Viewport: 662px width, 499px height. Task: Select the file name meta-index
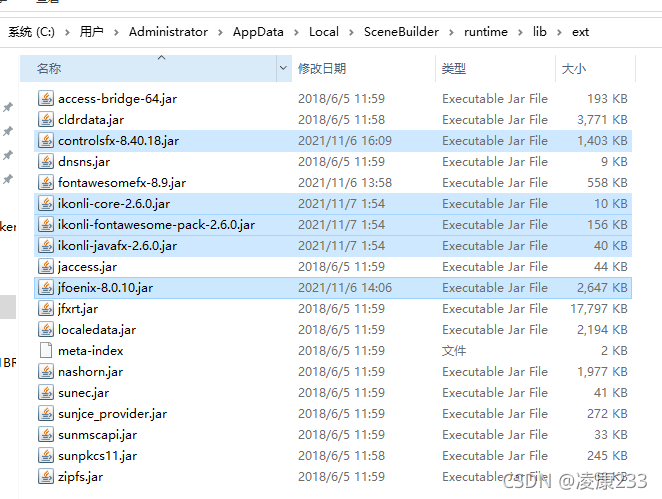90,351
